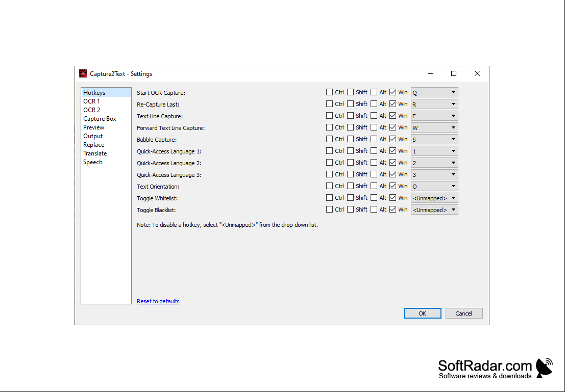Go to the Preview settings page
565x392 pixels.
pyautogui.click(x=106, y=127)
